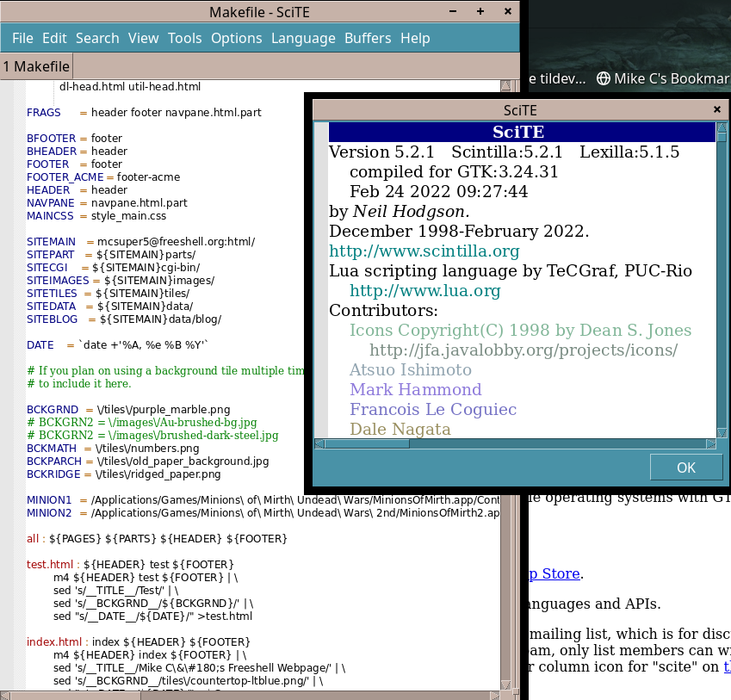The image size is (731, 700).
Task: Click '\/tiles\/purple_marble.png' value
Action: pos(164,409)
